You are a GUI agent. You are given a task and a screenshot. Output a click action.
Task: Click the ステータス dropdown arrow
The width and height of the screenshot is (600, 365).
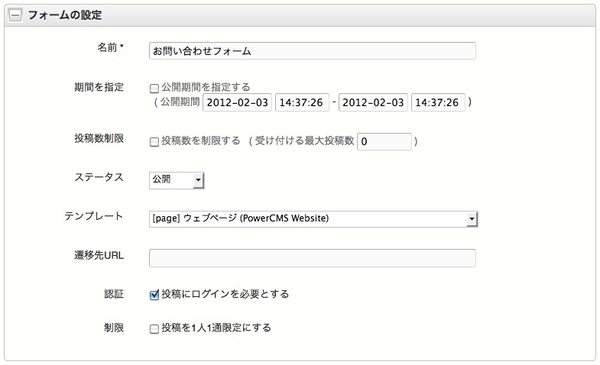pyautogui.click(x=198, y=180)
